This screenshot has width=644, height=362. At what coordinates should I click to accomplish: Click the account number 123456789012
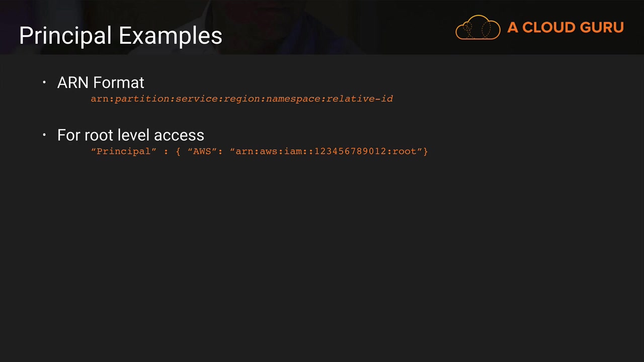[x=350, y=151]
